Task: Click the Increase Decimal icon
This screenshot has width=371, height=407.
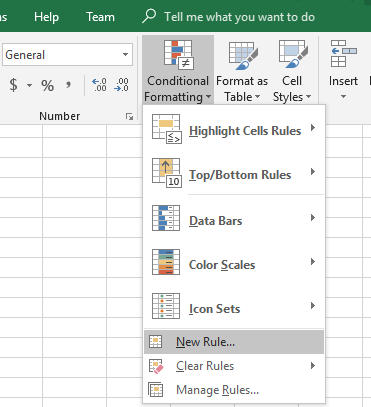Action: [99, 85]
